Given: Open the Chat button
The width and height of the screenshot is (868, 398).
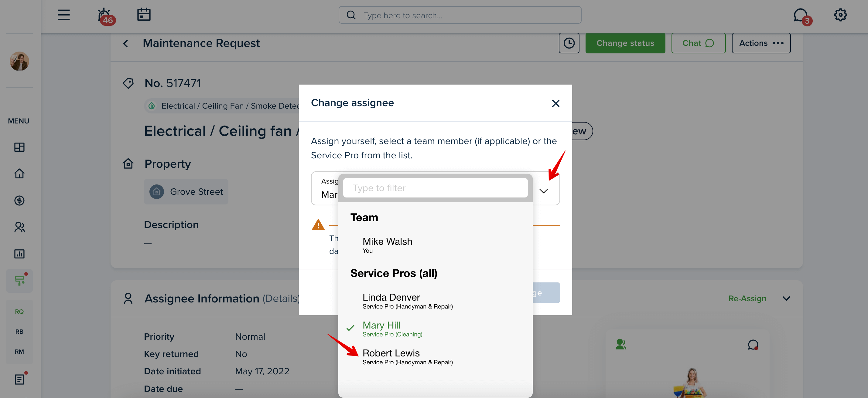Looking at the screenshot, I should click(698, 43).
